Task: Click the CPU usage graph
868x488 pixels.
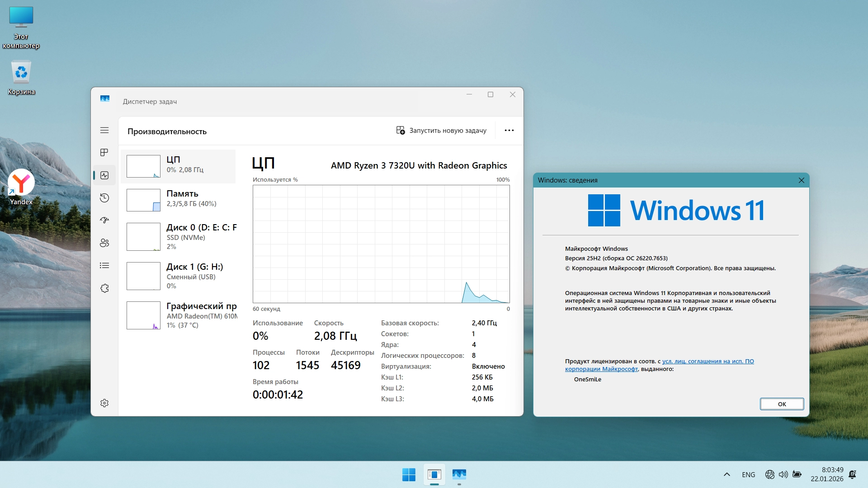Action: [381, 244]
